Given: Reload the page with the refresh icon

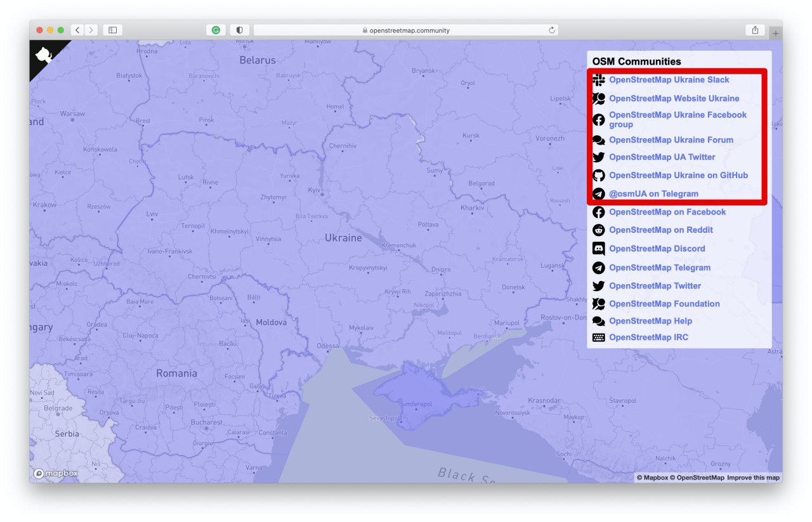Looking at the screenshot, I should click(552, 30).
